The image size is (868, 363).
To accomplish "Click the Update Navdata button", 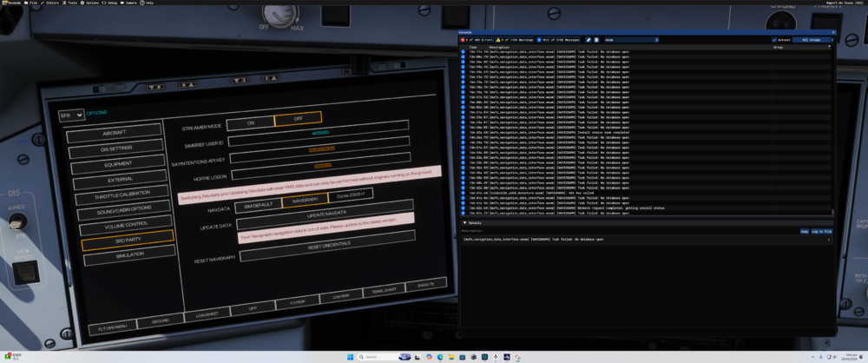I will tap(326, 214).
